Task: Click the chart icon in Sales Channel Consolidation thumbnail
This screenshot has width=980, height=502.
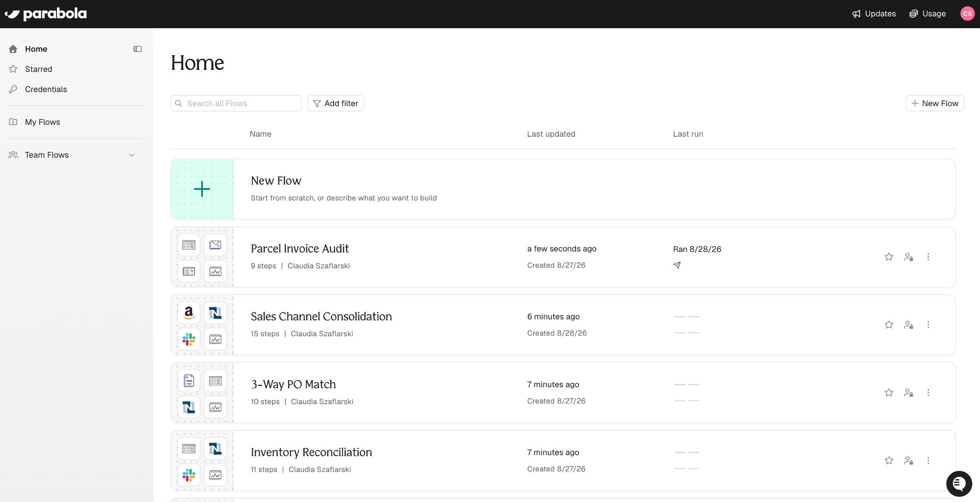Action: click(x=215, y=339)
